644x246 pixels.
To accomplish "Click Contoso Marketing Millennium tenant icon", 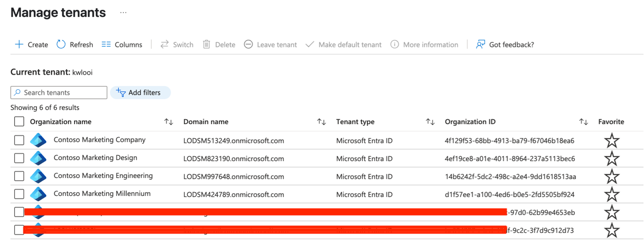I will (38, 194).
